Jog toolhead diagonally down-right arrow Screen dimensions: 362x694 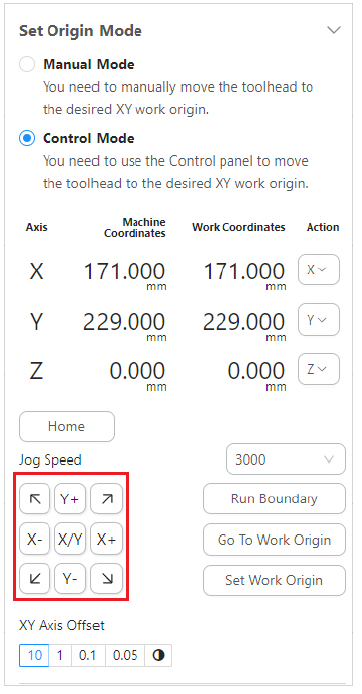pos(106,578)
